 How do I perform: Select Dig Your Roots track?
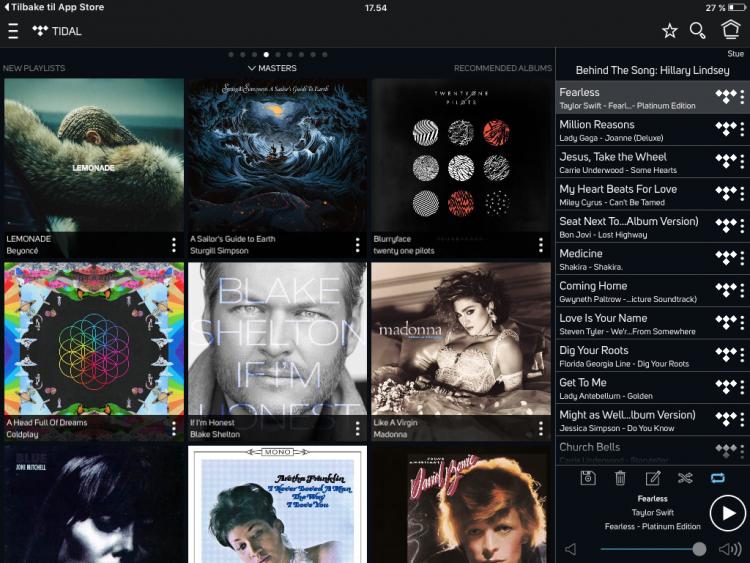(652, 356)
